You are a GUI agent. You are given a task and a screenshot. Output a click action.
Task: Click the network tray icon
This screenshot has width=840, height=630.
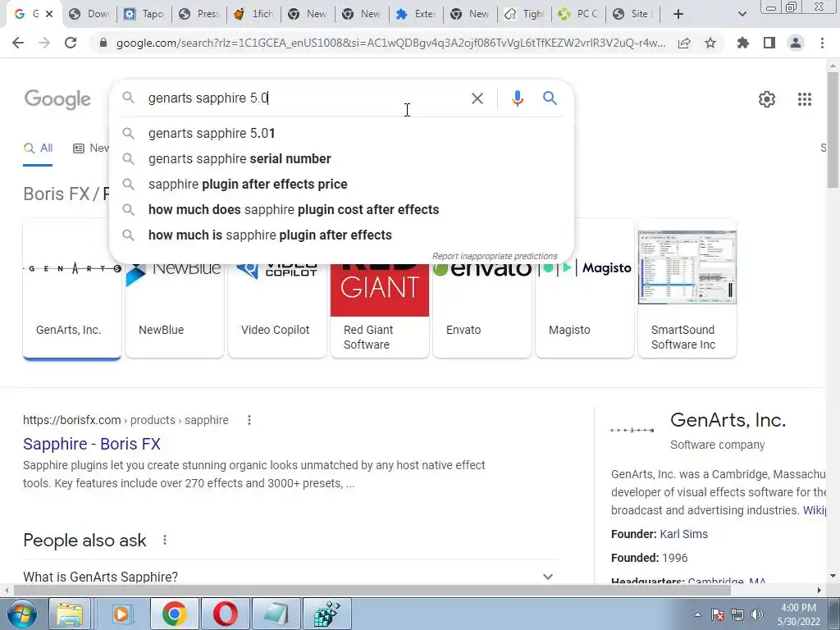(737, 614)
